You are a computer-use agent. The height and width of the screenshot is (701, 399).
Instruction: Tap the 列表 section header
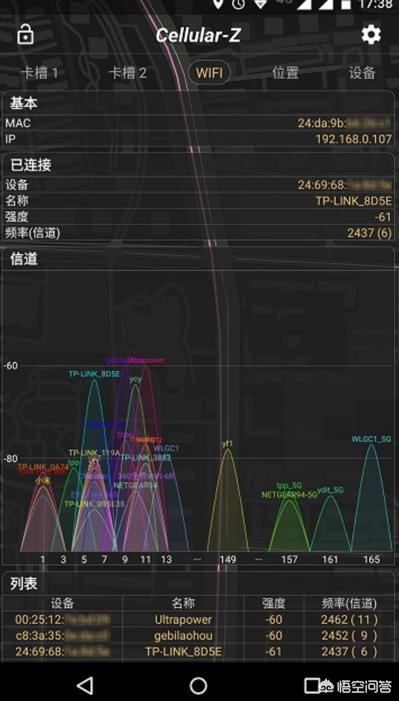(24, 583)
